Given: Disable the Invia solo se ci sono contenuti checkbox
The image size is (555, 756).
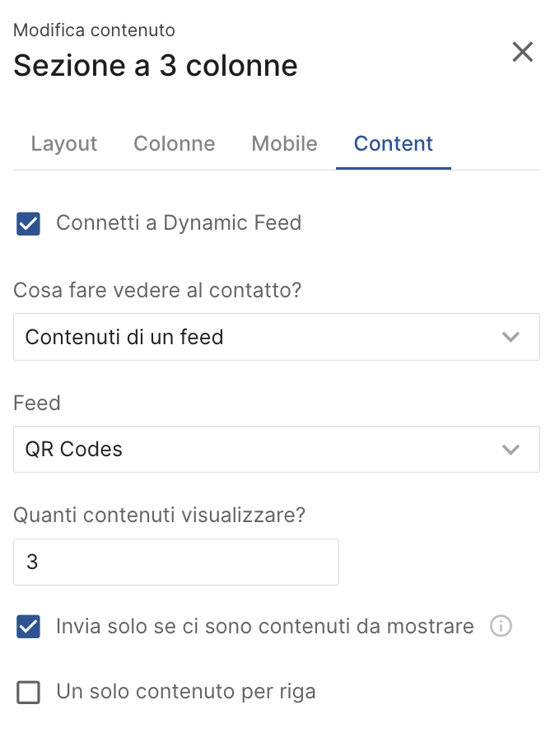Looking at the screenshot, I should click(29, 628).
